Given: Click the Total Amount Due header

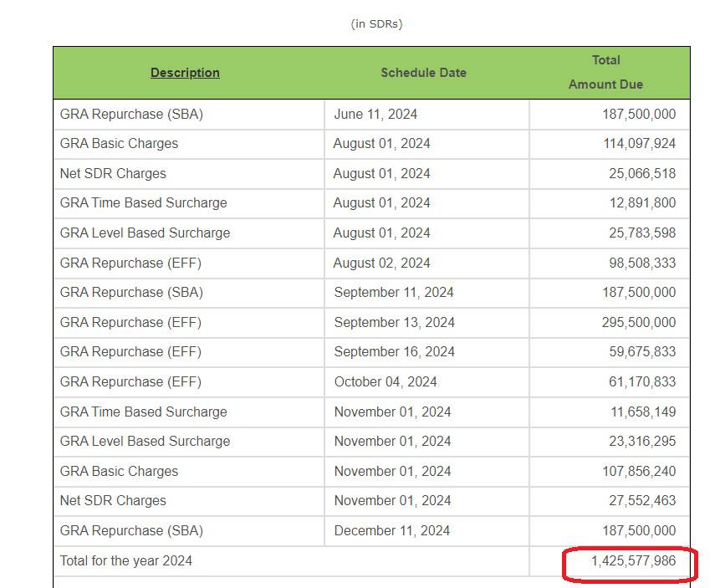Looking at the screenshot, I should [x=605, y=73].
